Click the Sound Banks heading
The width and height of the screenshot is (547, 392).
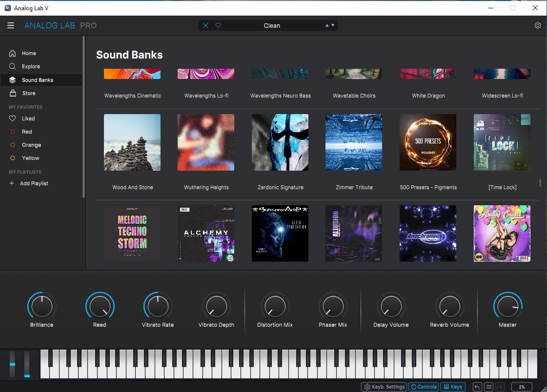[129, 55]
